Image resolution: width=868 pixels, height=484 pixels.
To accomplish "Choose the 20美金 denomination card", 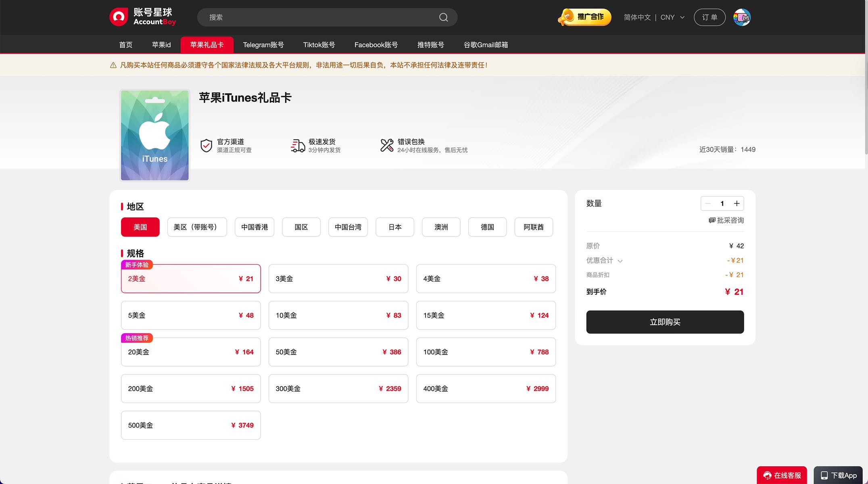I will (x=191, y=352).
